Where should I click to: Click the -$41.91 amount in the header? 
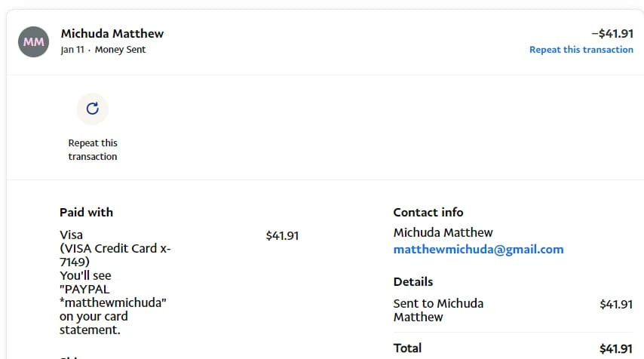point(612,33)
